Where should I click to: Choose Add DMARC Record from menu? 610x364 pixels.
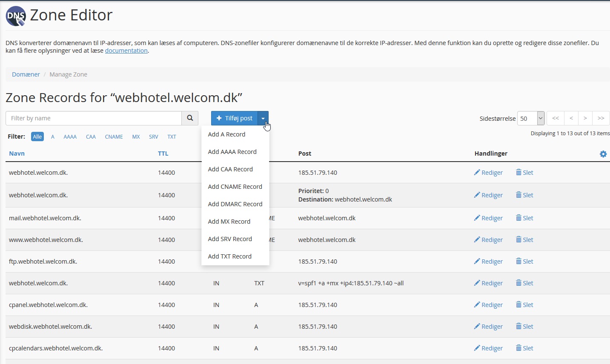click(235, 204)
